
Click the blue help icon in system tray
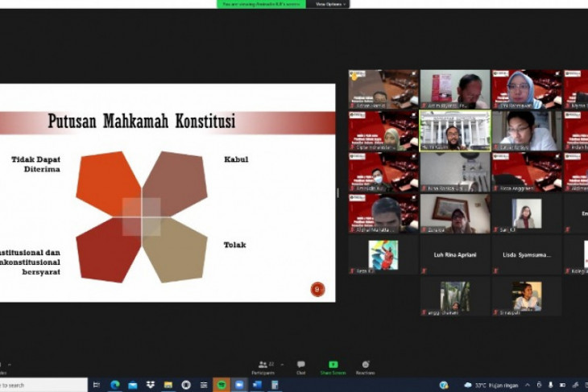[x=444, y=386]
